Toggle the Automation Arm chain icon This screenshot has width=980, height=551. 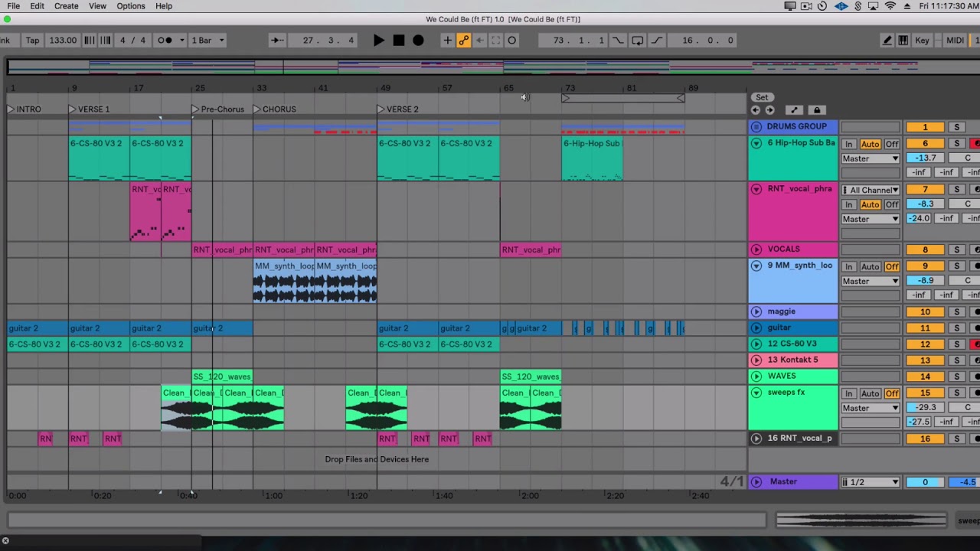point(464,41)
